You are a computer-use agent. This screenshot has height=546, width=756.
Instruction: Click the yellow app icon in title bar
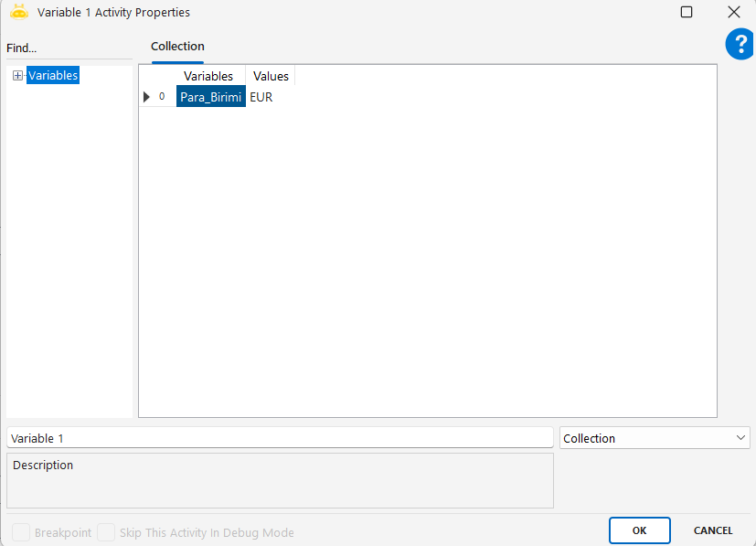pos(18,13)
